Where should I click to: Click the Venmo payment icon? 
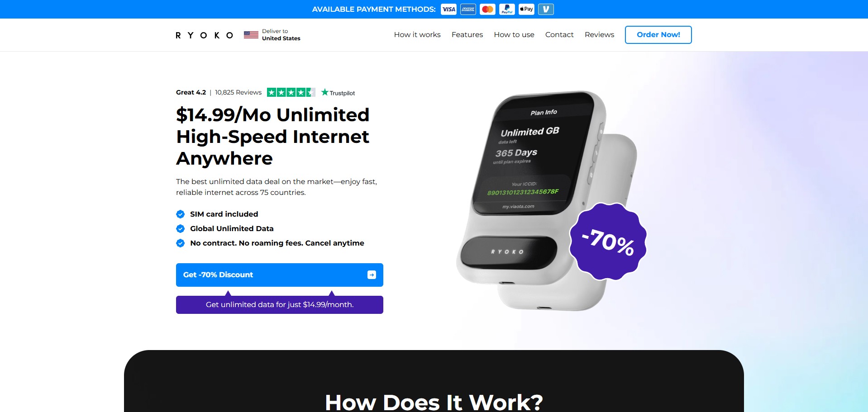tap(546, 9)
